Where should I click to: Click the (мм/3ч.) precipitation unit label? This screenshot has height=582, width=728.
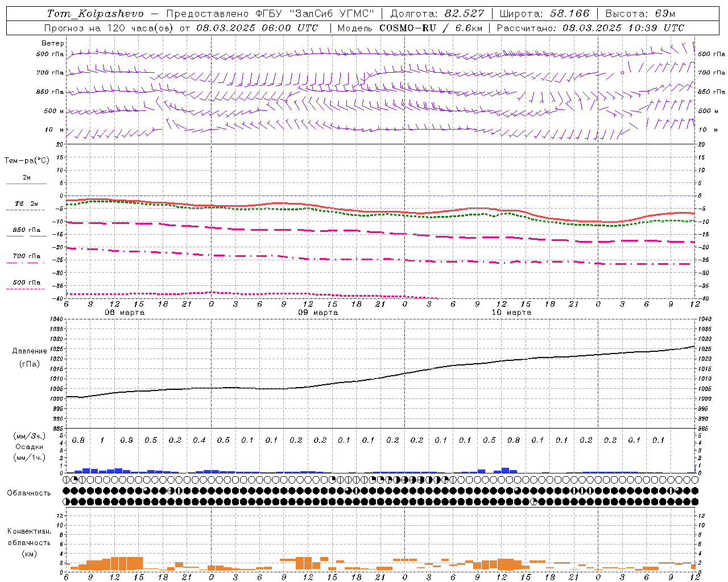30,436
